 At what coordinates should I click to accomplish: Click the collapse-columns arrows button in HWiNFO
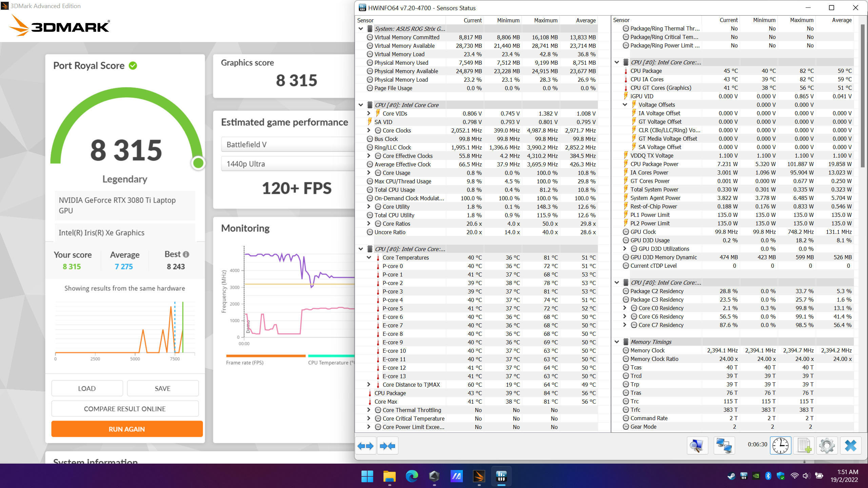click(388, 446)
